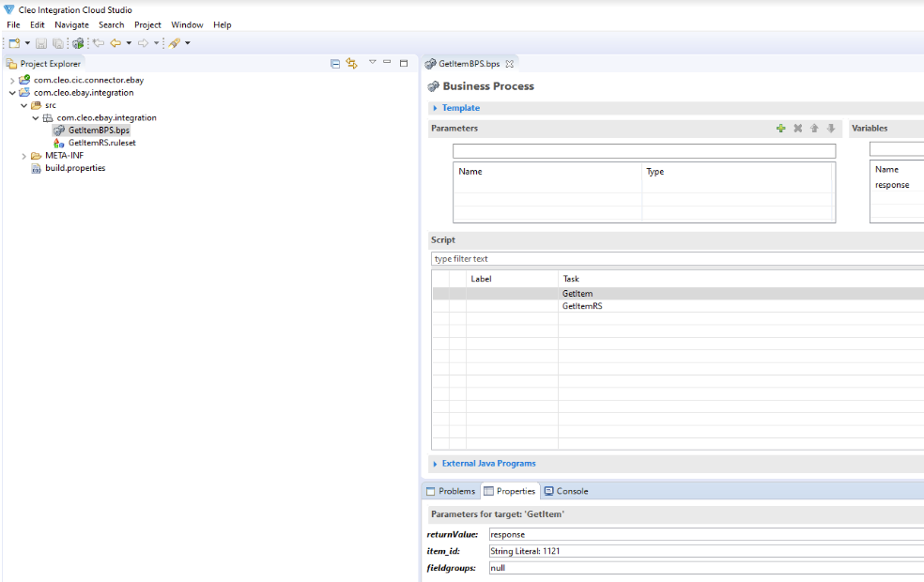Viewport: 924px width, 582px height.
Task: Expand com.cleo.cic.connector.ebay project node
Action: tap(12, 80)
